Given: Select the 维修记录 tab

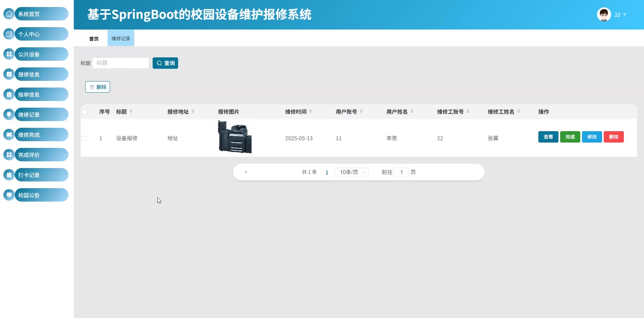Looking at the screenshot, I should (121, 38).
